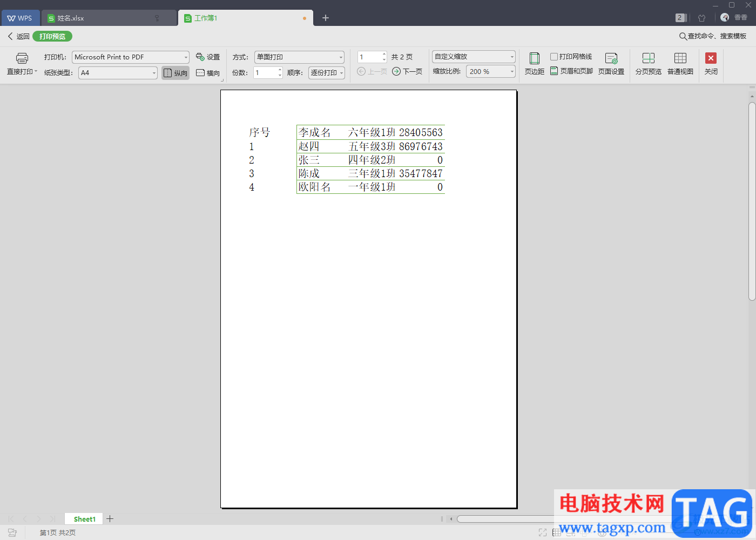Click the printer settings launcher corner icon
This screenshot has width=756, height=540.
(x=222, y=80)
